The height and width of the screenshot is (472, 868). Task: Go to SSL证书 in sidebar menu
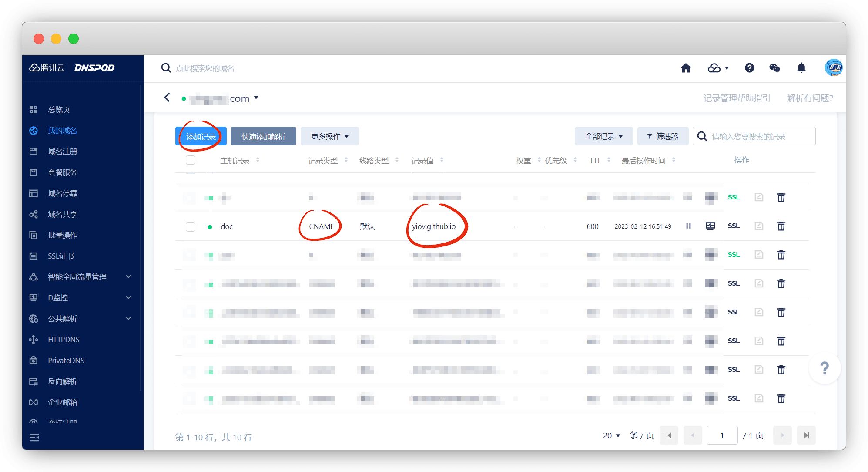[x=60, y=256]
